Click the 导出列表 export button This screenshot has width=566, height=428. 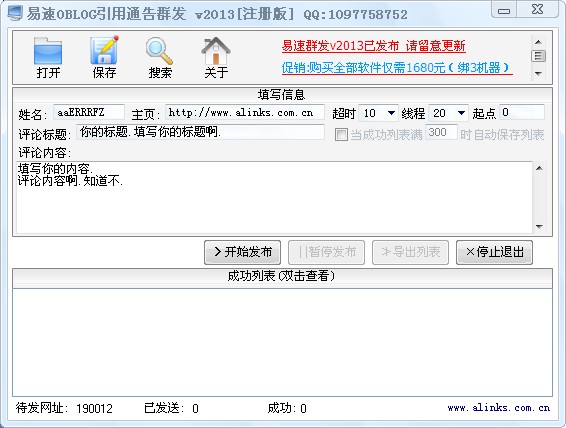point(410,252)
